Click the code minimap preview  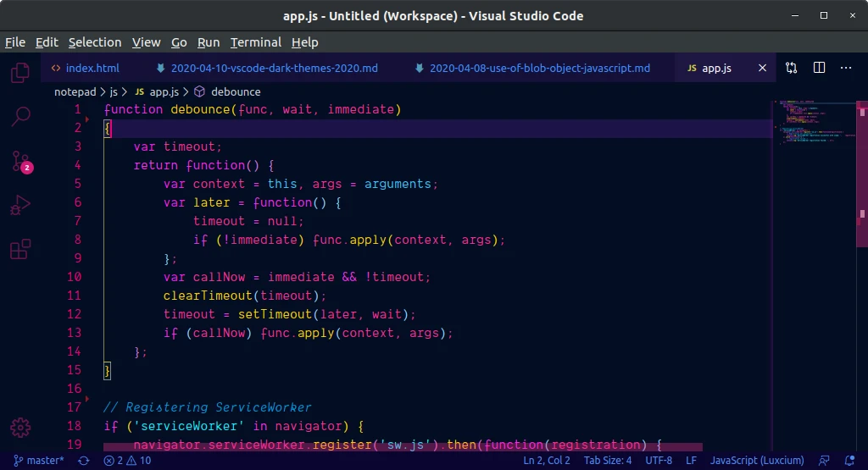click(x=815, y=123)
